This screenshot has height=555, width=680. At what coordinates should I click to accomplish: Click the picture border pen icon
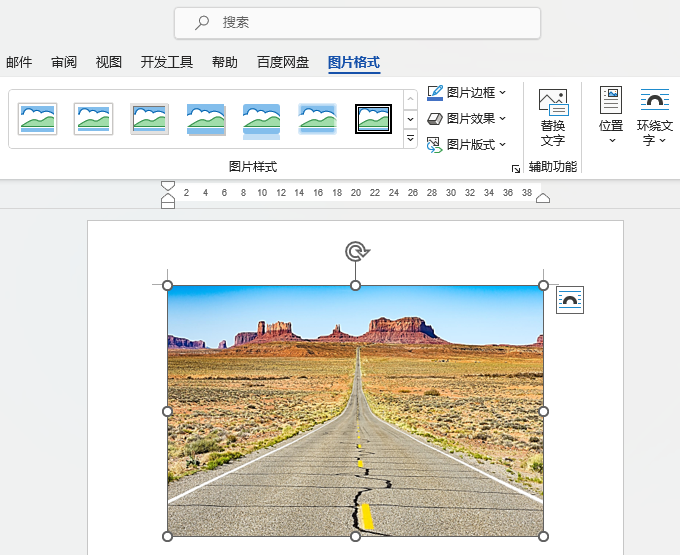pyautogui.click(x=435, y=92)
